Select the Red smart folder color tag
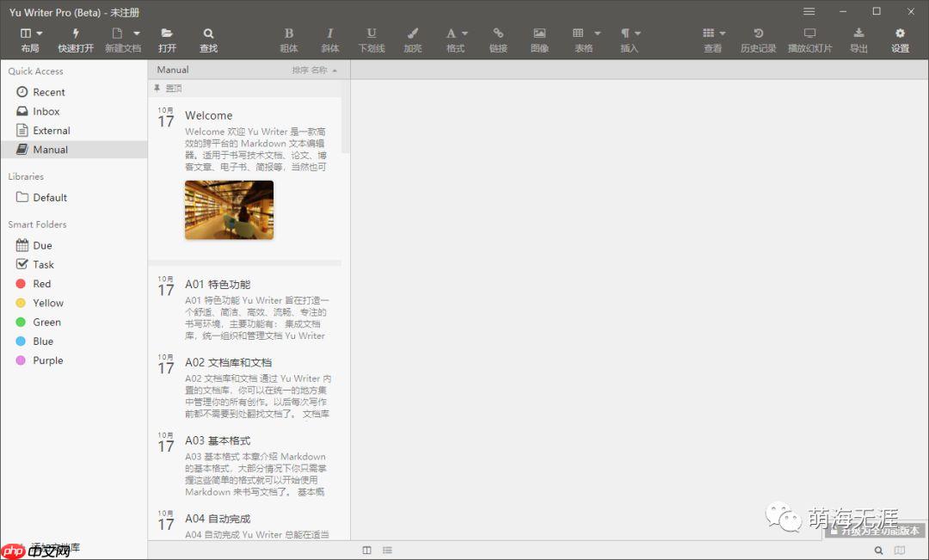This screenshot has width=929, height=560. coord(41,284)
